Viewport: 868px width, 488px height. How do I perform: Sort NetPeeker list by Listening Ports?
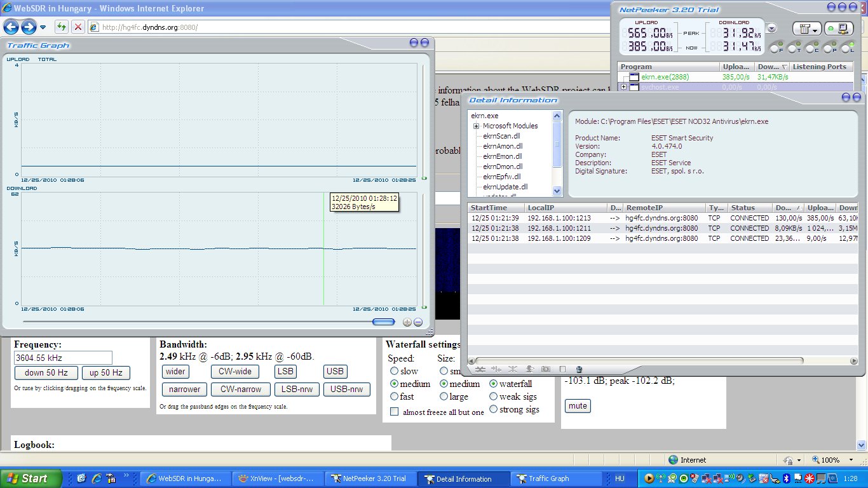pos(822,67)
